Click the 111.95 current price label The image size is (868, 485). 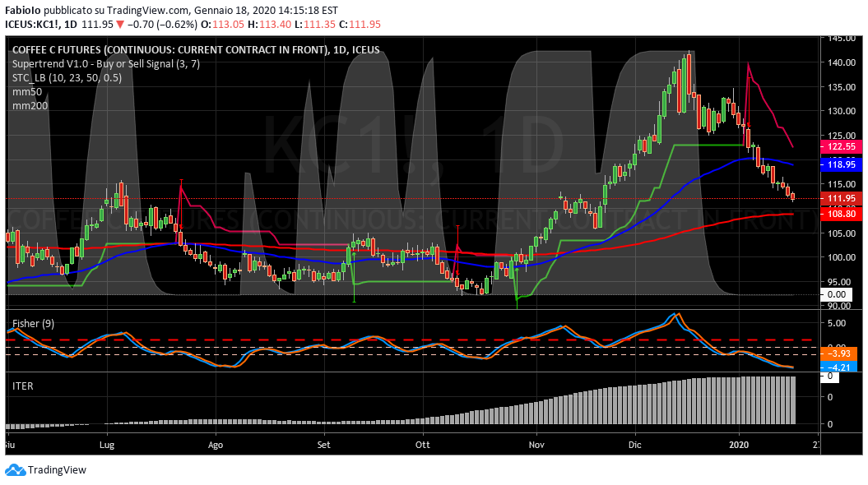point(841,198)
